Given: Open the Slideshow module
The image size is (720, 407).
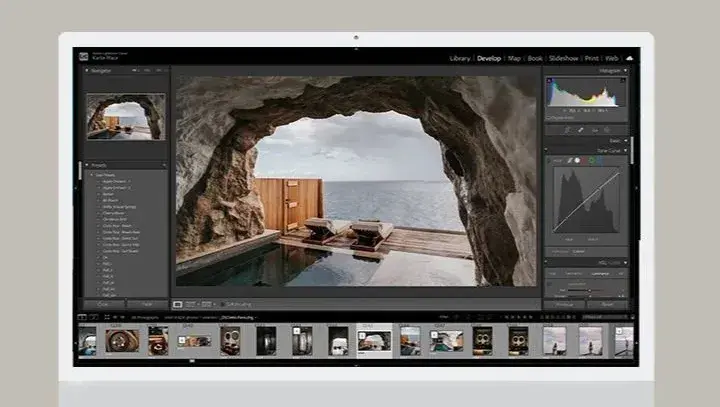Looking at the screenshot, I should [563, 58].
